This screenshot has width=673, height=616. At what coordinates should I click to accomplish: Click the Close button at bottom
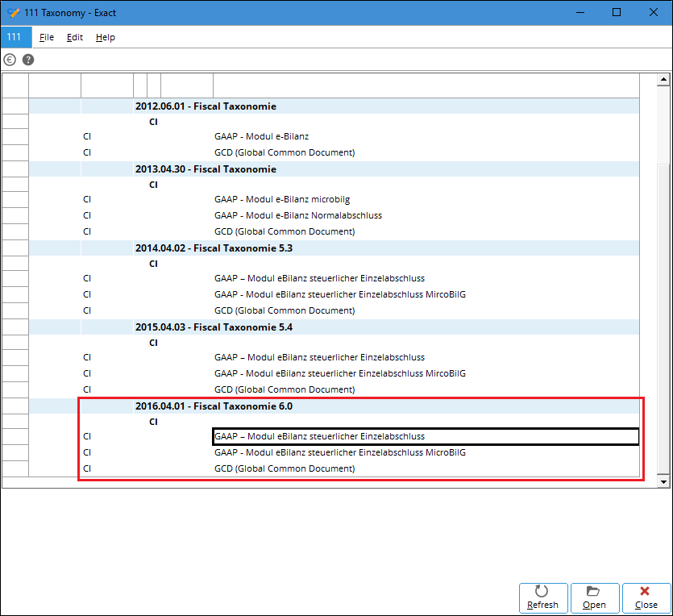646,598
